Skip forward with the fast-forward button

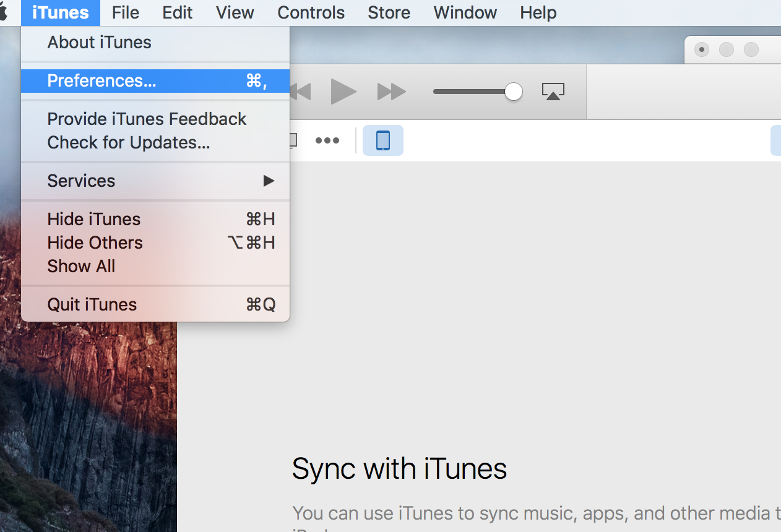pos(392,92)
